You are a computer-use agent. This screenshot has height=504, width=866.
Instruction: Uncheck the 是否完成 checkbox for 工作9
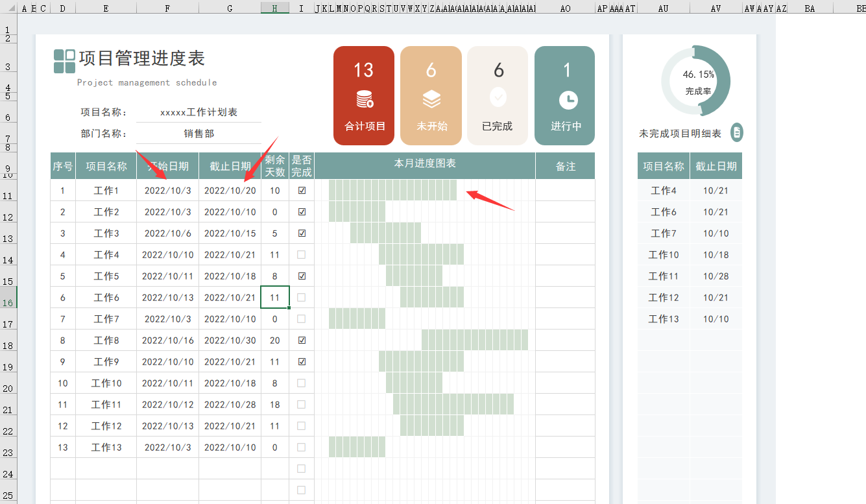point(302,362)
